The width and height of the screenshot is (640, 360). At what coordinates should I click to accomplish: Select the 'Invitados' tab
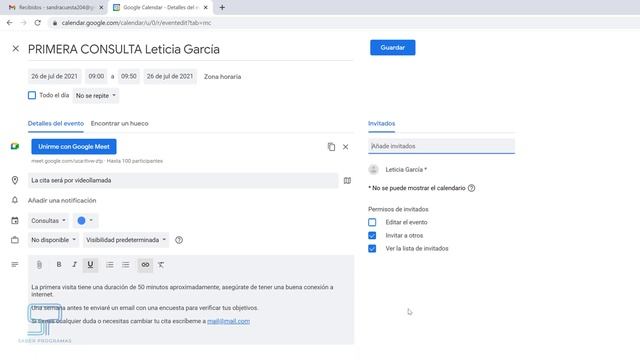[381, 124]
